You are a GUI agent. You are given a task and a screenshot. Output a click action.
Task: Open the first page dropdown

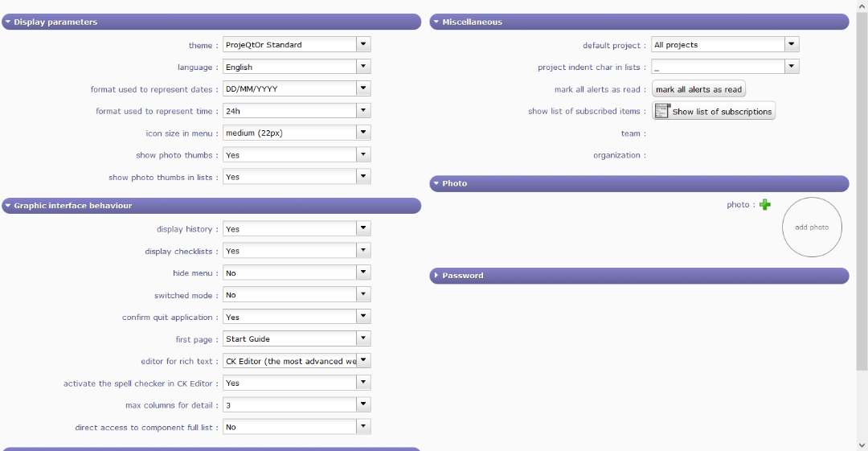point(364,339)
